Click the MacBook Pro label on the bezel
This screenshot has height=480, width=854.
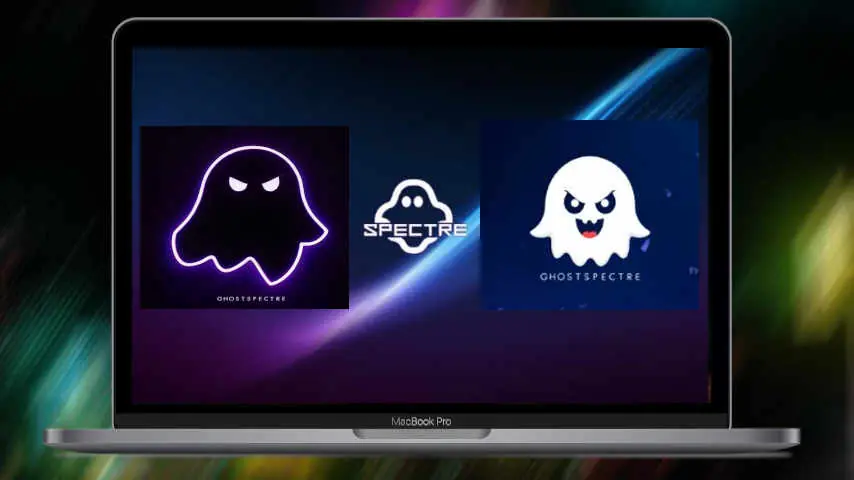click(421, 421)
